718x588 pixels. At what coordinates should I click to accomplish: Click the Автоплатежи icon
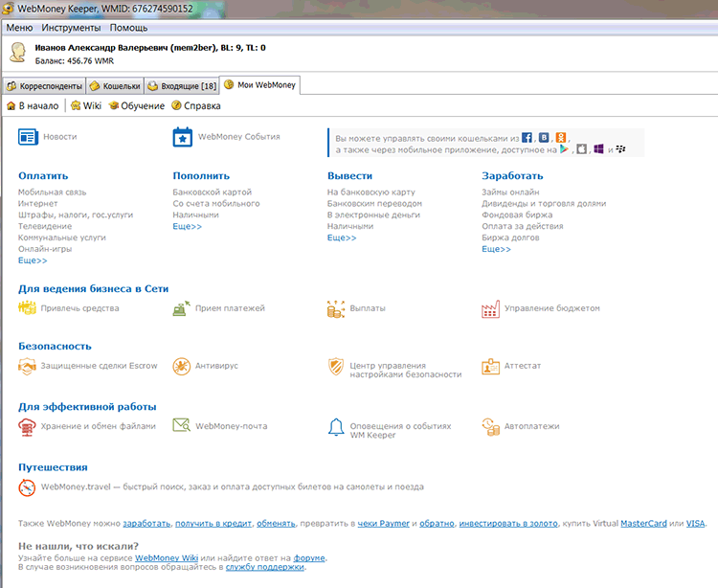click(490, 427)
